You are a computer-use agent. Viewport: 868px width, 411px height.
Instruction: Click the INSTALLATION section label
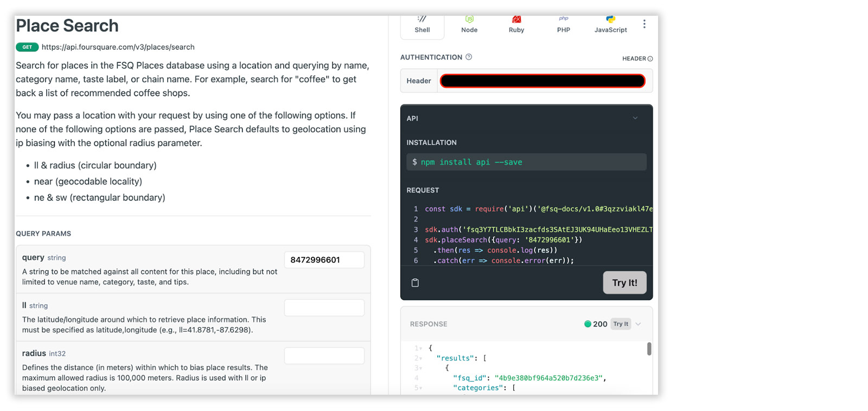tap(431, 143)
